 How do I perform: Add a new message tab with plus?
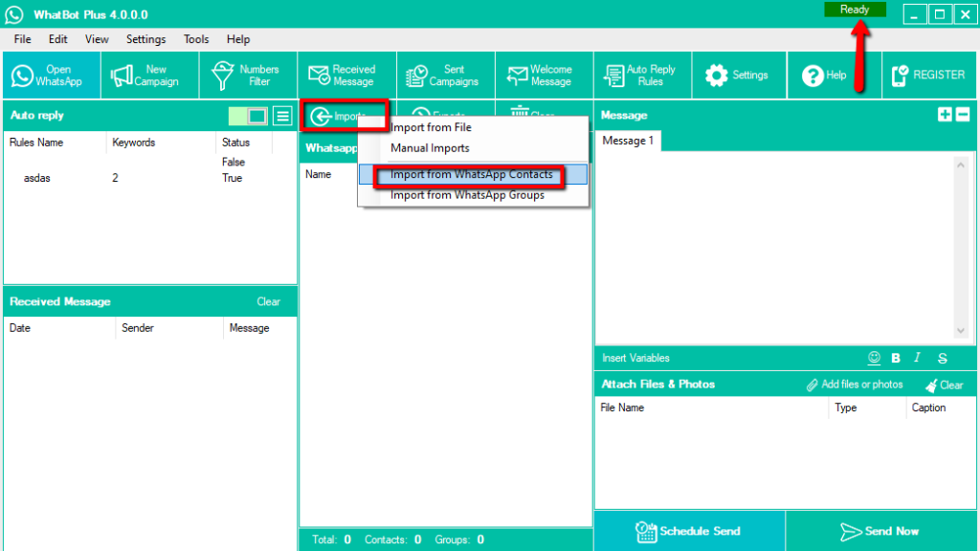pyautogui.click(x=945, y=115)
